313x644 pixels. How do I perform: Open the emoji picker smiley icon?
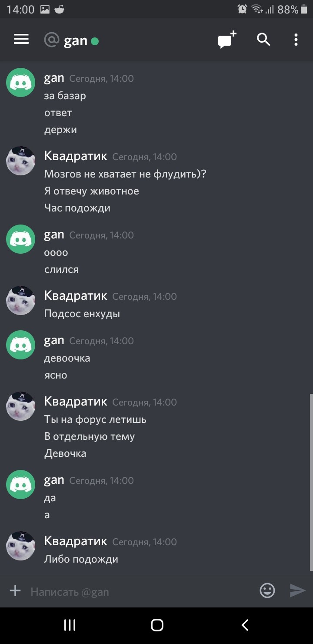267,590
